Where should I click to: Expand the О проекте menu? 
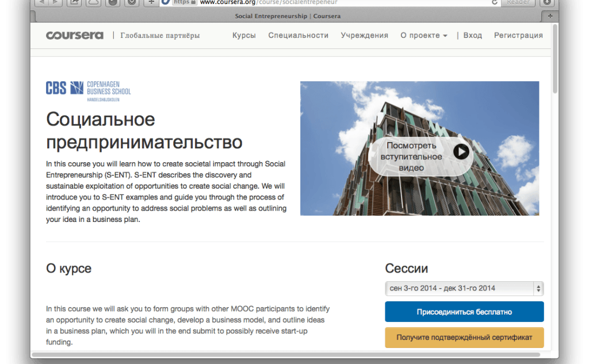[x=424, y=35]
